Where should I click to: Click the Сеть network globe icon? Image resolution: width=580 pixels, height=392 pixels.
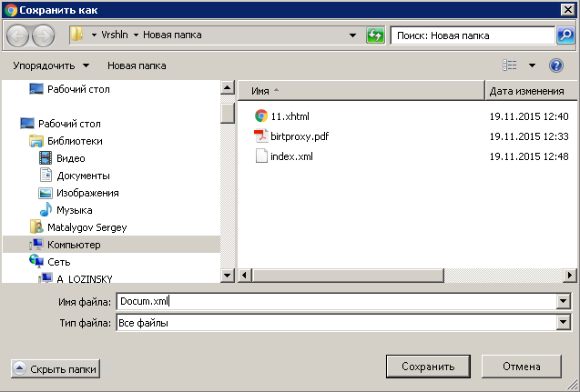(36, 261)
